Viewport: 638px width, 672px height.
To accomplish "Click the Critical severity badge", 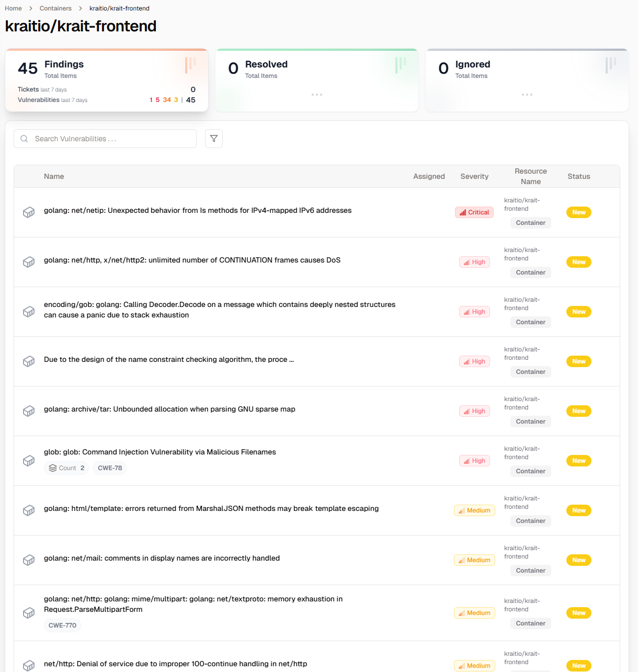I will point(474,212).
